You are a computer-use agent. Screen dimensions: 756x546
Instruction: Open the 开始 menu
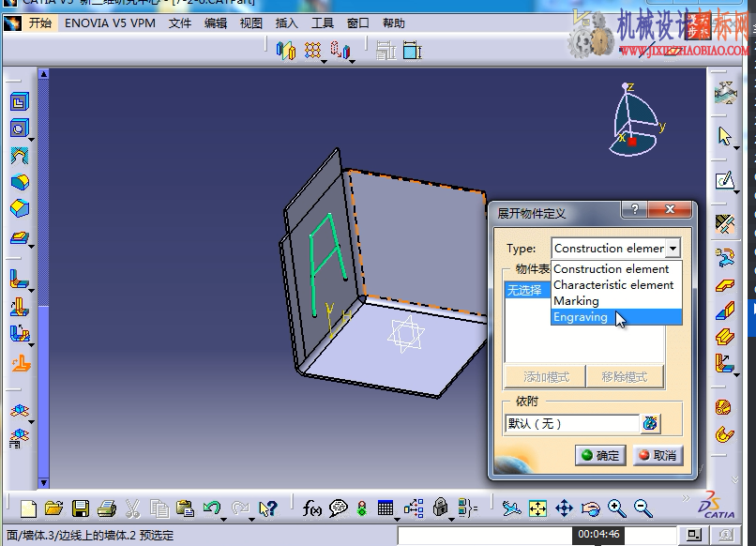tap(39, 23)
